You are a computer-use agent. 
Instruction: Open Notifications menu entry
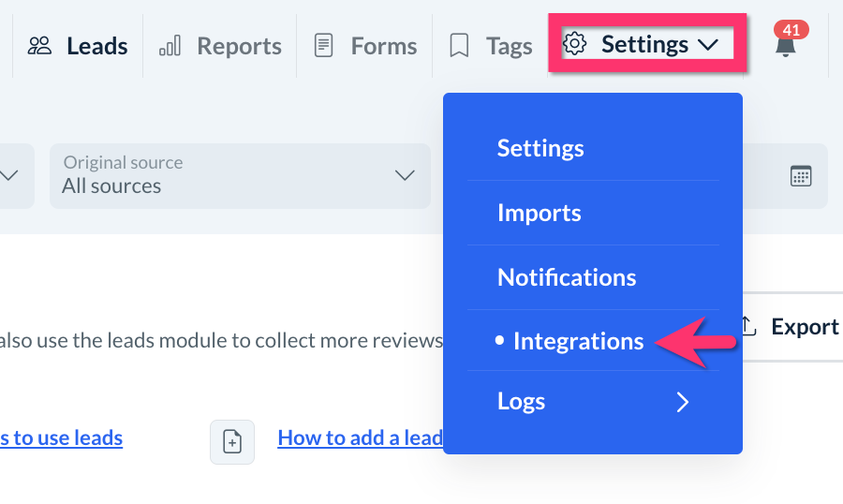567,277
